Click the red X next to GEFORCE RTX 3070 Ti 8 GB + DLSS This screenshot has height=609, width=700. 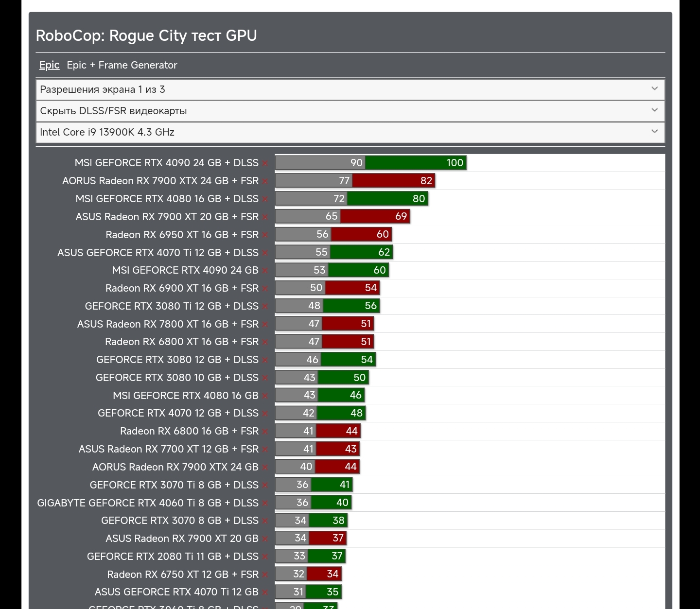click(265, 486)
